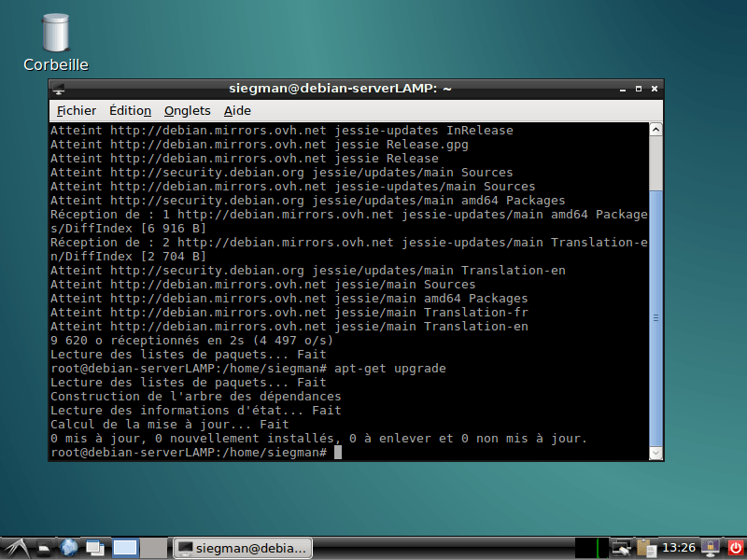Viewport: 747px width, 560px height.
Task: Lock the screen with the padlock tray icon
Action: (x=711, y=548)
